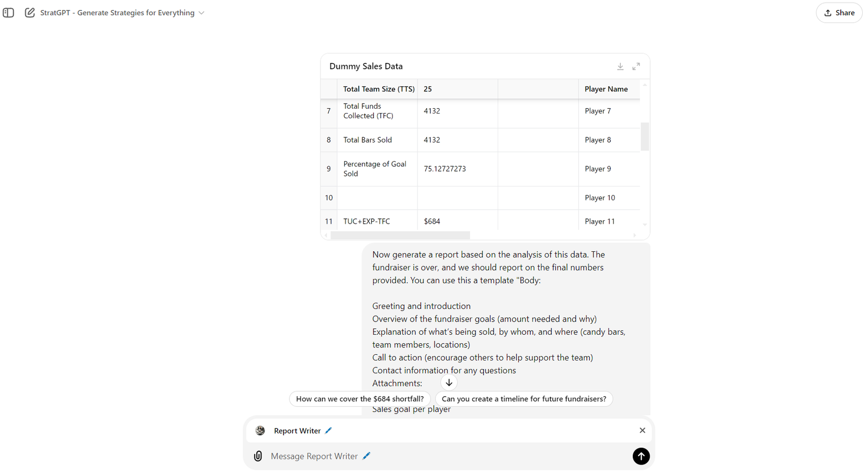Screen dimensions: 868x473
Task: Dismiss Report Writer with the X
Action: (x=642, y=430)
